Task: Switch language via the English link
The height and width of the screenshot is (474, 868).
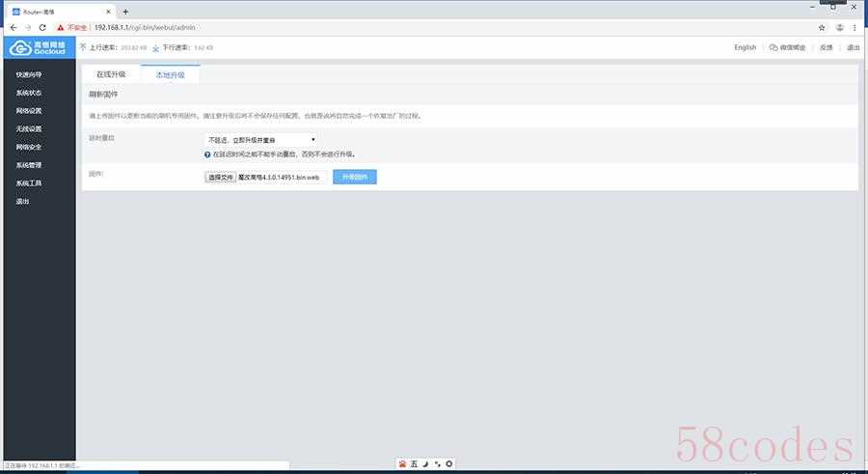Action: pos(745,47)
